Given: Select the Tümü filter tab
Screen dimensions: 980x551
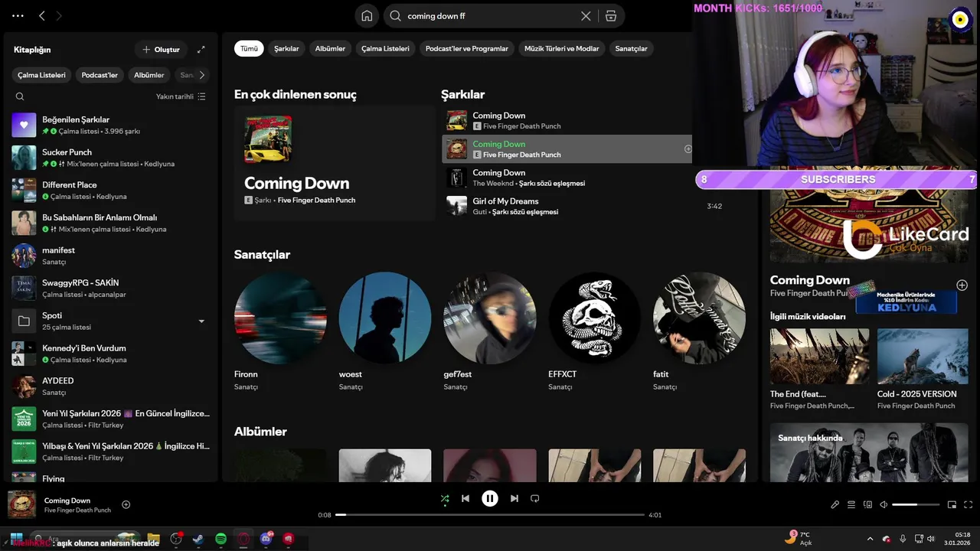Looking at the screenshot, I should click(x=250, y=48).
